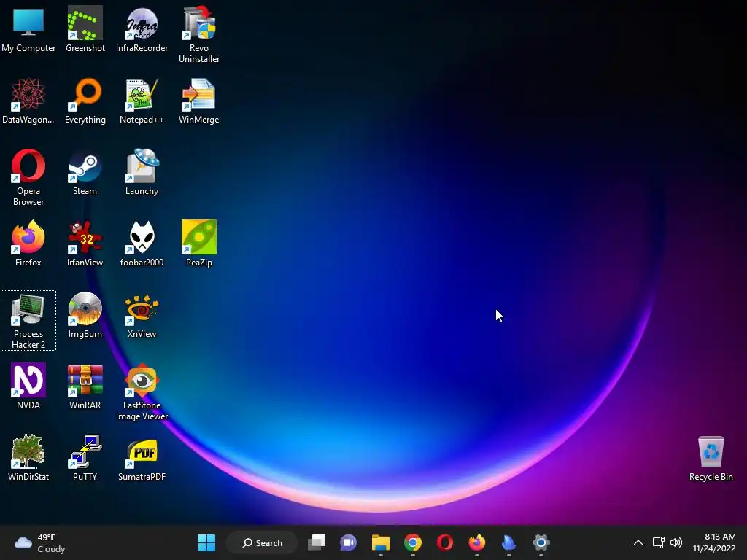Open the Windows Start menu
The height and width of the screenshot is (560, 747).
206,542
